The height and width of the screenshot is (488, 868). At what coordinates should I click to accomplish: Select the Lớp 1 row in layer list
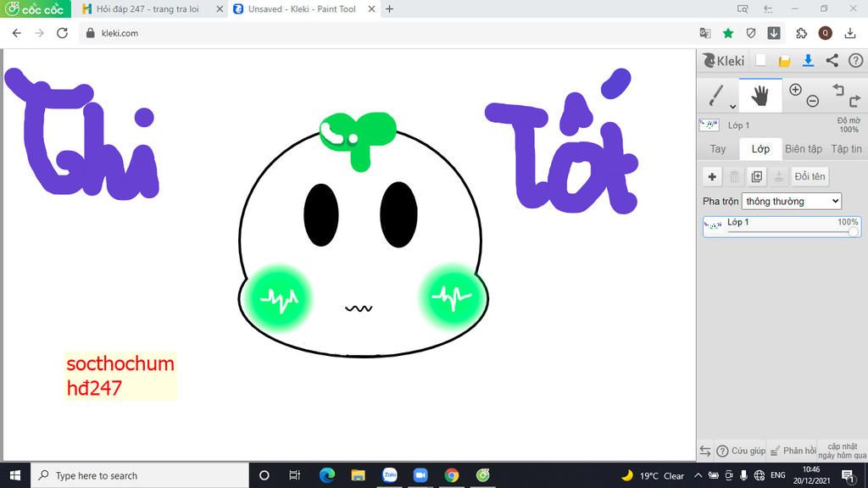[782, 227]
